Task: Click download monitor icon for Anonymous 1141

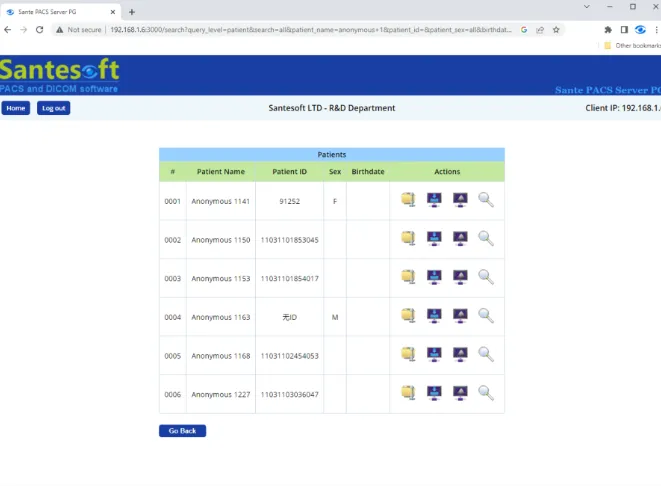Action: [434, 199]
